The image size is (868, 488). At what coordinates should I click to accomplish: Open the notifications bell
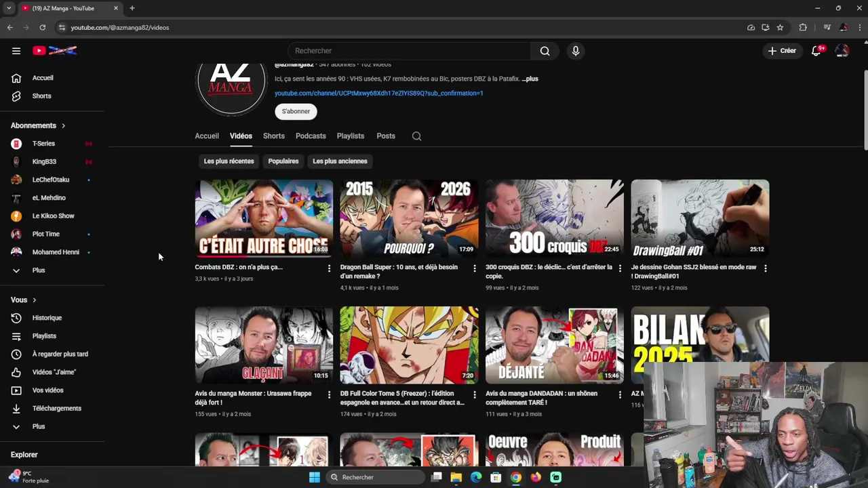816,51
